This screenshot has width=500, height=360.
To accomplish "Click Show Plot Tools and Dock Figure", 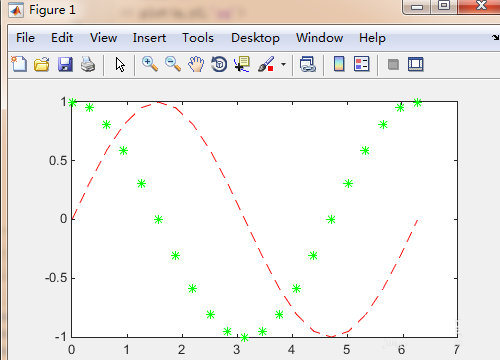I will 416,64.
